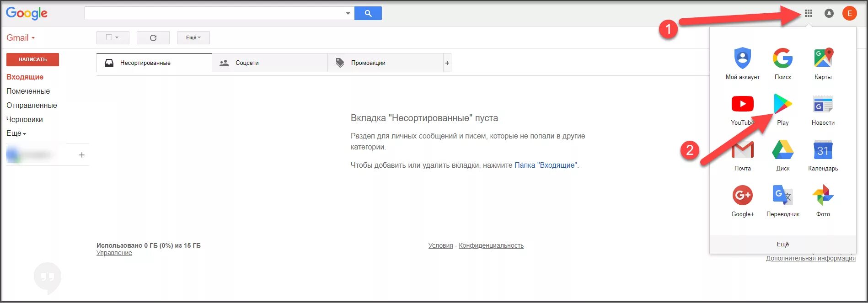The image size is (868, 303).
Task: Open Google Maps app (Карты)
Action: click(x=823, y=64)
